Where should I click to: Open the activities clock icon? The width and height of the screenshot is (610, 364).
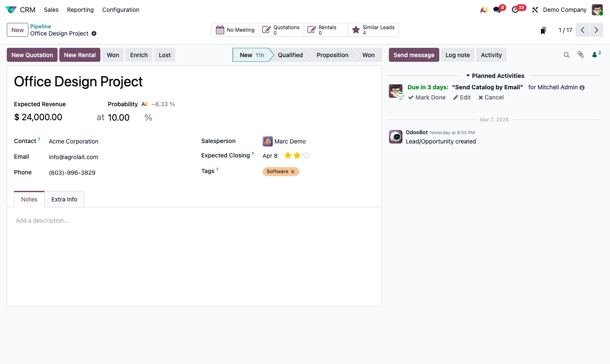[x=516, y=10]
